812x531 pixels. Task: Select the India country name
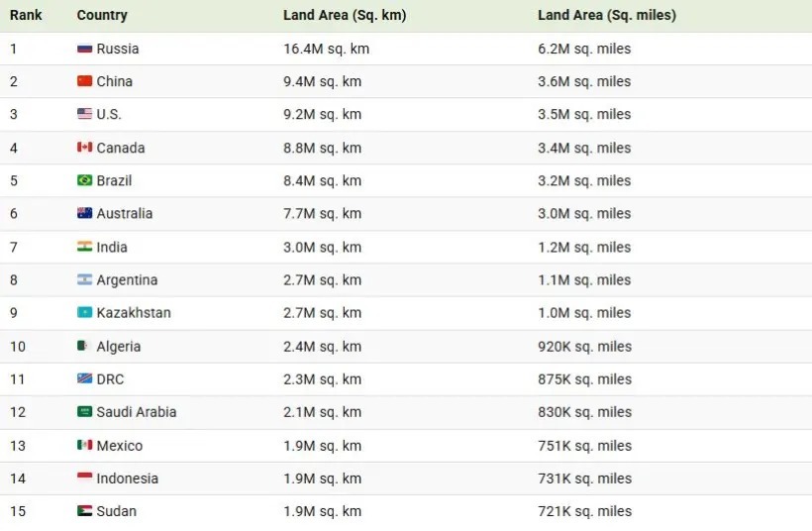pos(112,247)
